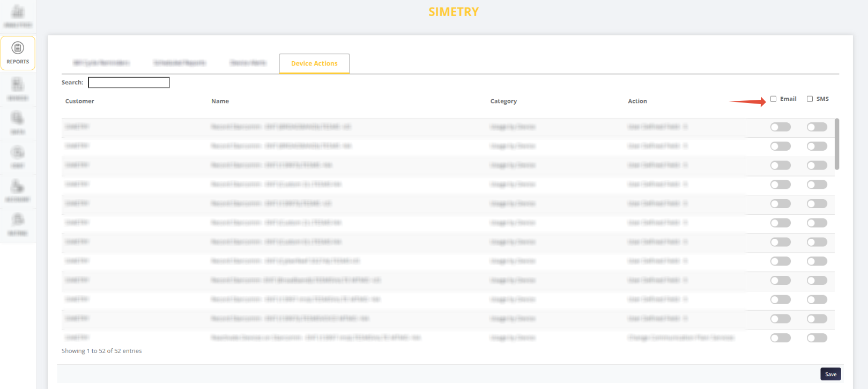The height and width of the screenshot is (389, 868).
Task: Sort table by Customer column header
Action: pos(80,101)
